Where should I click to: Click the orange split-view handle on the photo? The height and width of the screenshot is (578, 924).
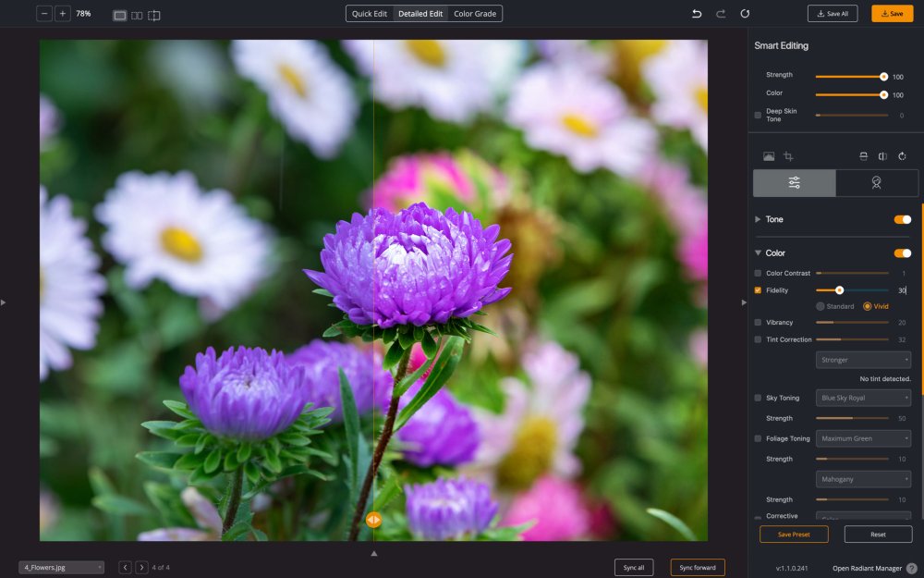[373, 520]
